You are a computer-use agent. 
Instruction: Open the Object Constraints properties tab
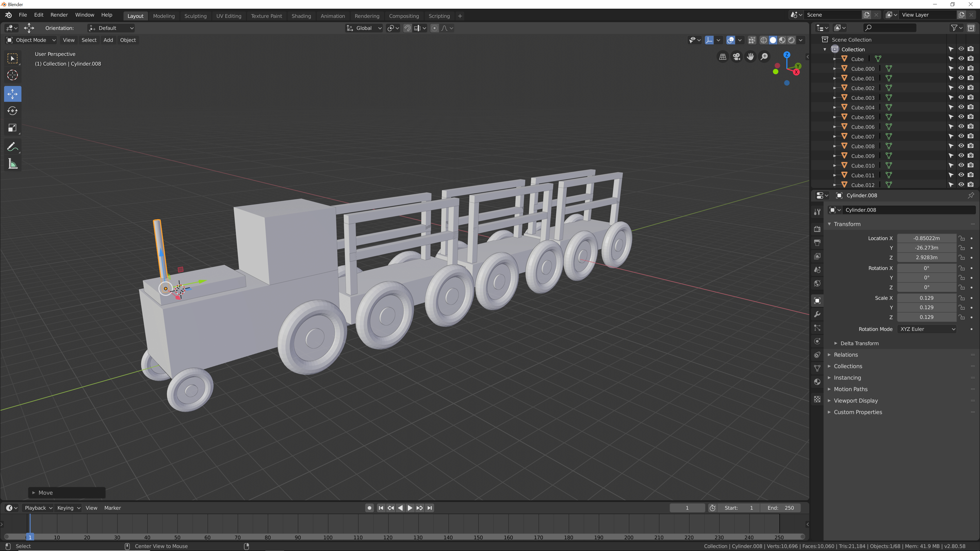(817, 355)
